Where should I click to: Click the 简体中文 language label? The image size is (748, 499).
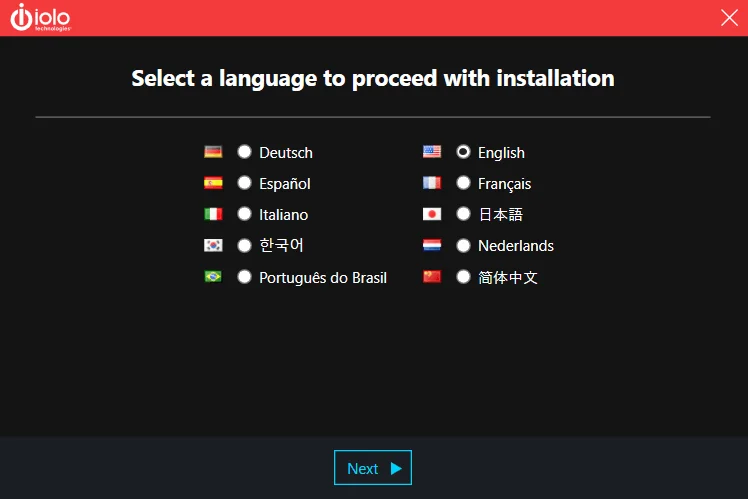click(508, 277)
